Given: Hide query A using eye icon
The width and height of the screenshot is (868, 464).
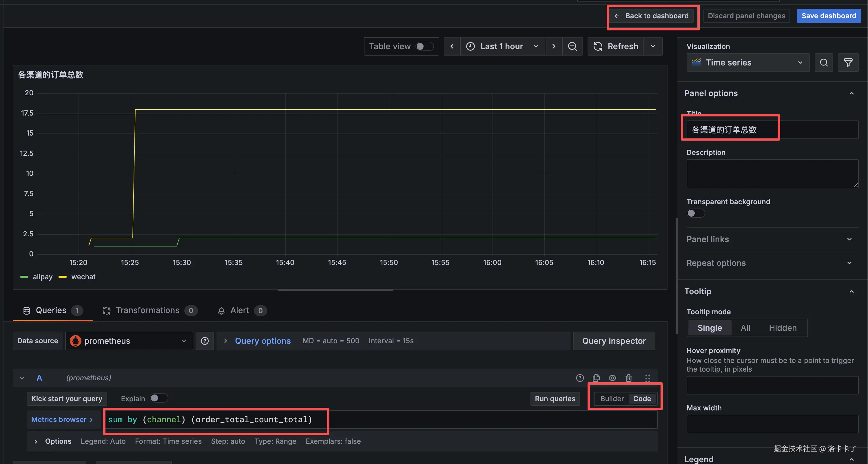Looking at the screenshot, I should 612,378.
